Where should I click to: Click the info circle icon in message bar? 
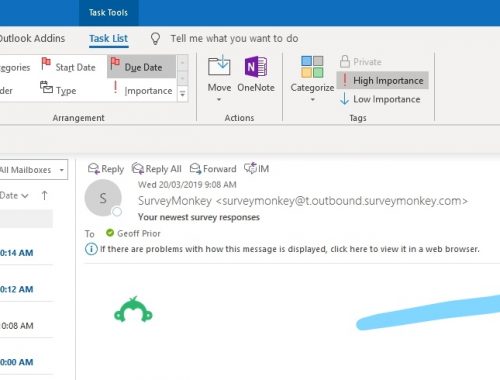point(91,249)
